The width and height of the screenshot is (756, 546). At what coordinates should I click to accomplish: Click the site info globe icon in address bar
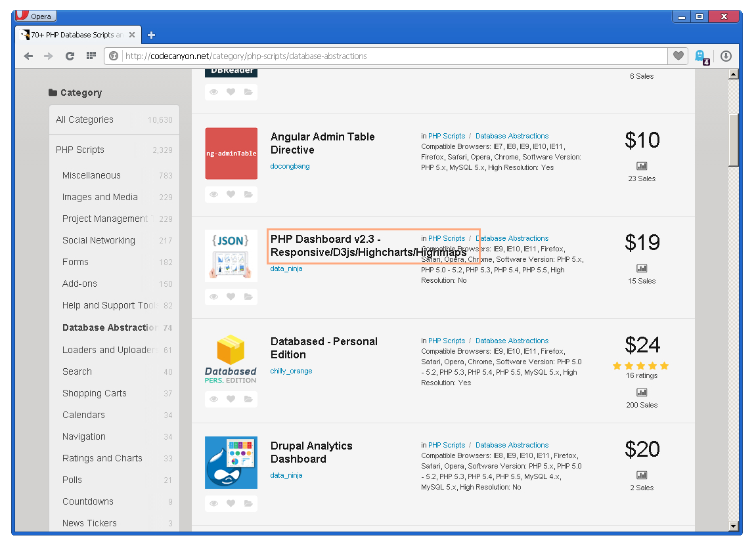point(114,56)
